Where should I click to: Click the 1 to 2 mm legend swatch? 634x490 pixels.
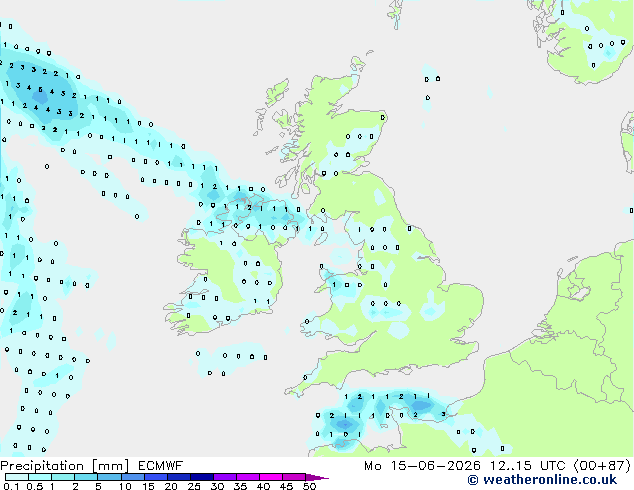(63, 477)
